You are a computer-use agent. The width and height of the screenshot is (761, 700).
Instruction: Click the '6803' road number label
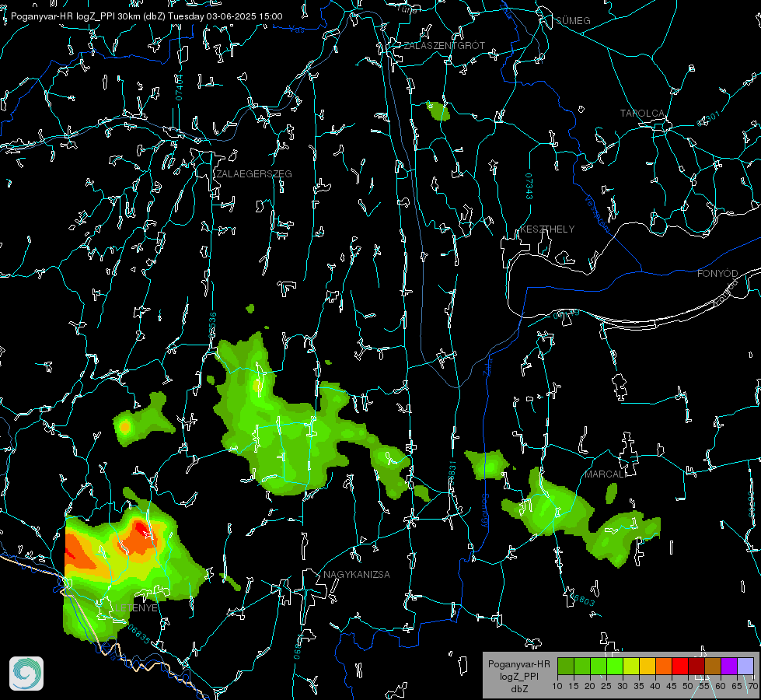coord(582,598)
